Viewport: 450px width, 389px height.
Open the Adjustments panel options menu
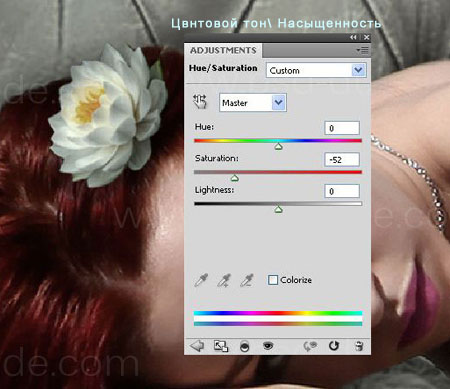tap(362, 50)
